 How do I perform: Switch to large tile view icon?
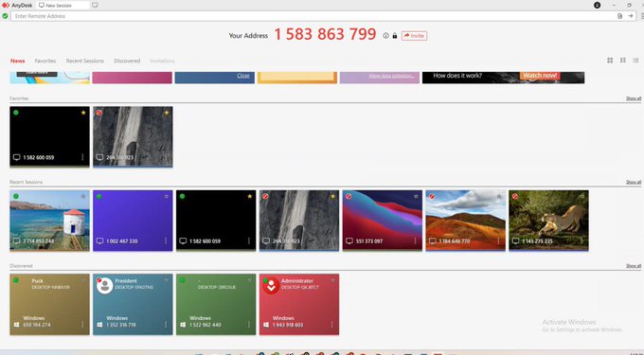(610, 61)
